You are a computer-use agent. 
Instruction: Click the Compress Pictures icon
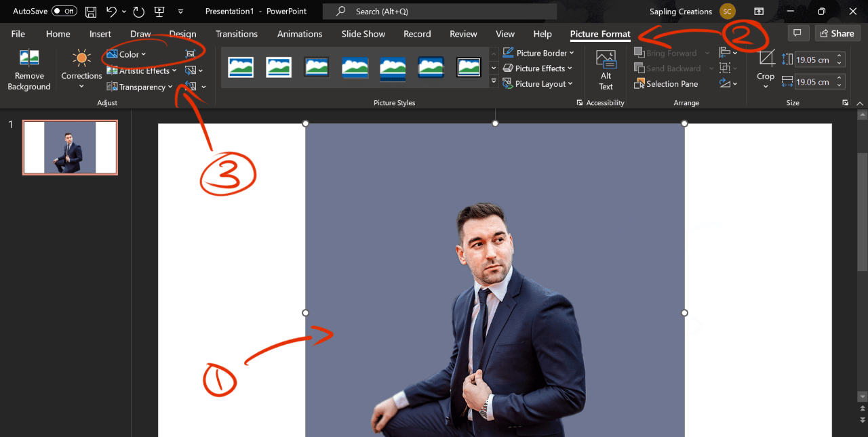(x=191, y=54)
